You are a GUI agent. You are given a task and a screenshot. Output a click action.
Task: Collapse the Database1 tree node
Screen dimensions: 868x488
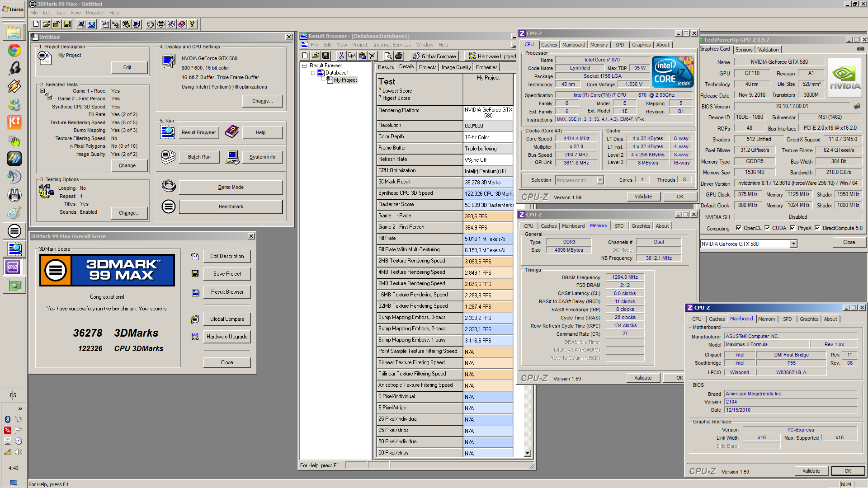pyautogui.click(x=313, y=73)
